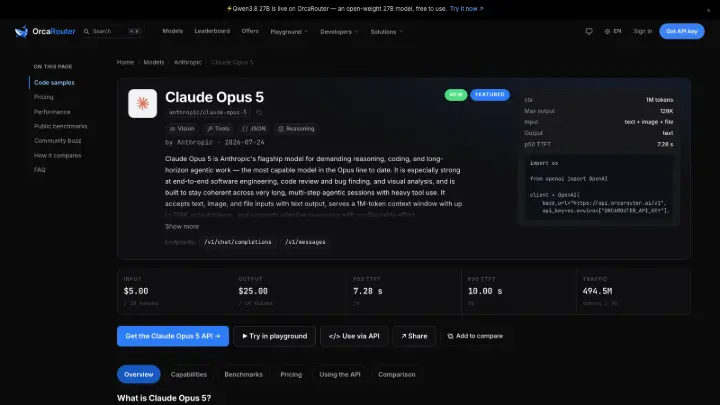This screenshot has width=720, height=405.
Task: Click the NEW badge
Action: 456,95
